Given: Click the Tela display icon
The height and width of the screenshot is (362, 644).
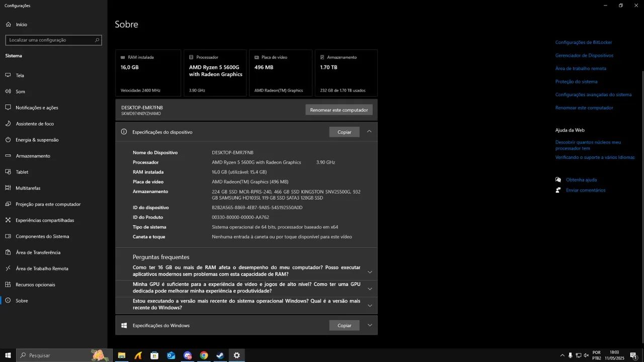Looking at the screenshot, I should pos(8,75).
